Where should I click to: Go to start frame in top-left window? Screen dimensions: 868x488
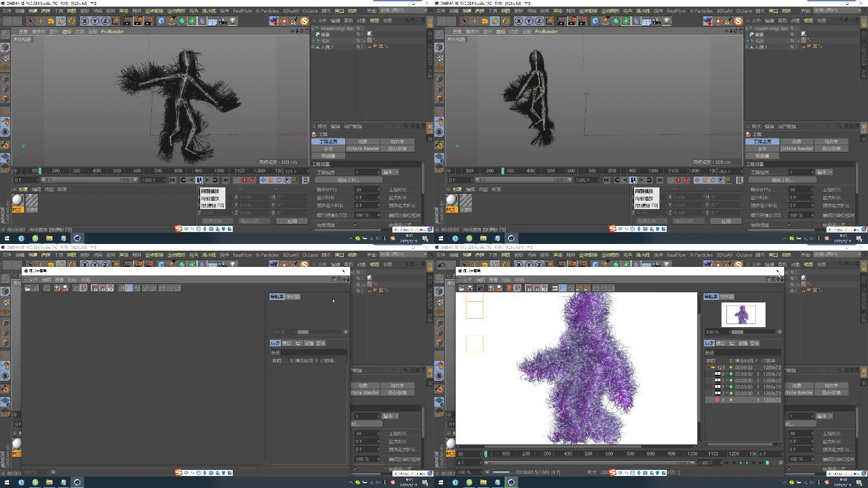point(173,180)
